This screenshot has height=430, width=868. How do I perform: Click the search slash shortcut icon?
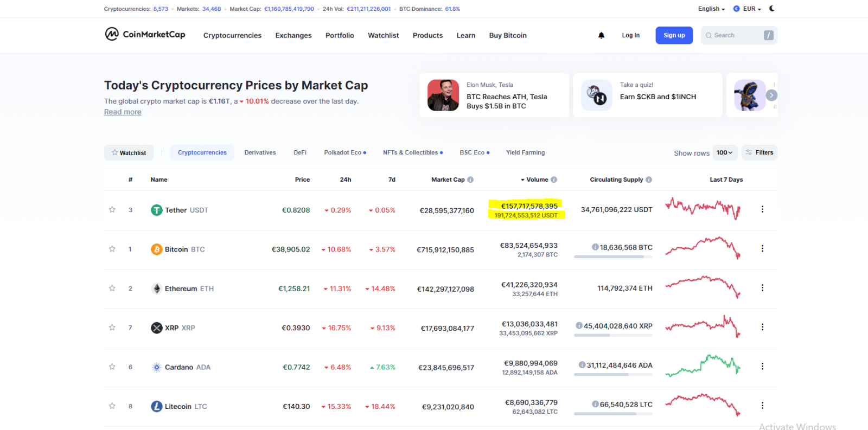[x=768, y=35]
